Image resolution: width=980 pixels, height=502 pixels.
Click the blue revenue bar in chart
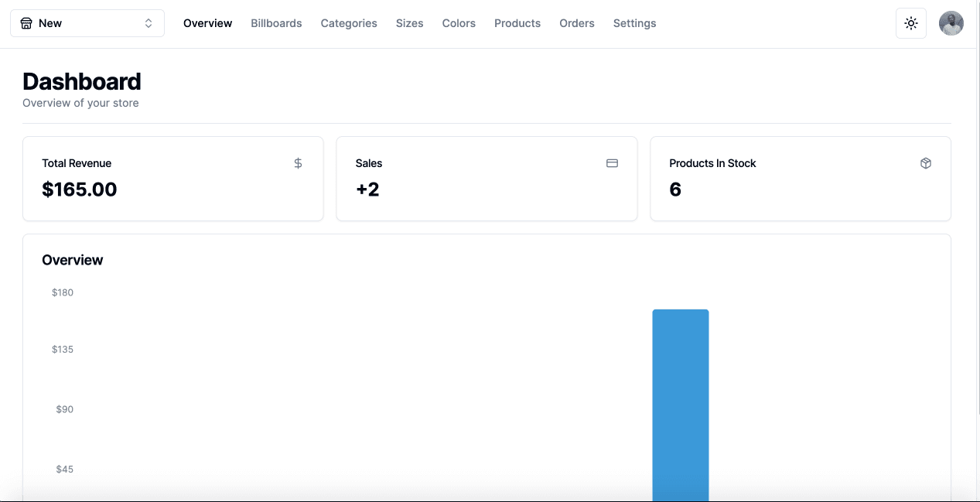[x=680, y=402]
